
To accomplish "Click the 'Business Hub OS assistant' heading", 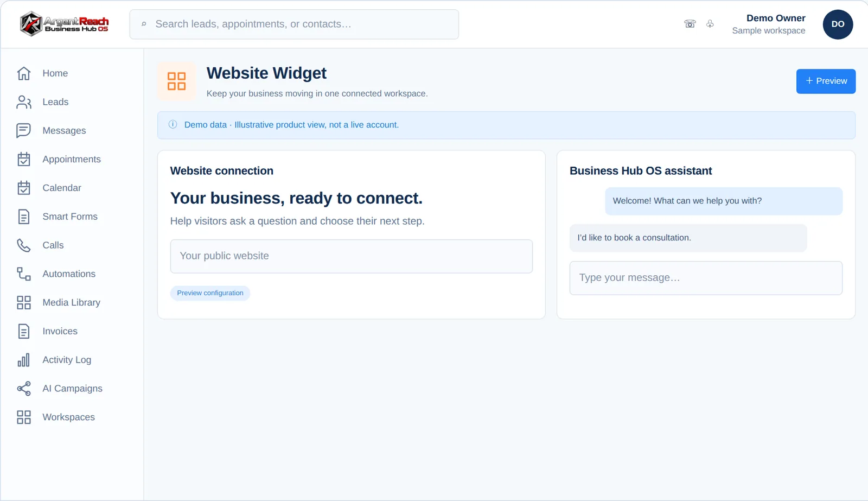I will [641, 171].
